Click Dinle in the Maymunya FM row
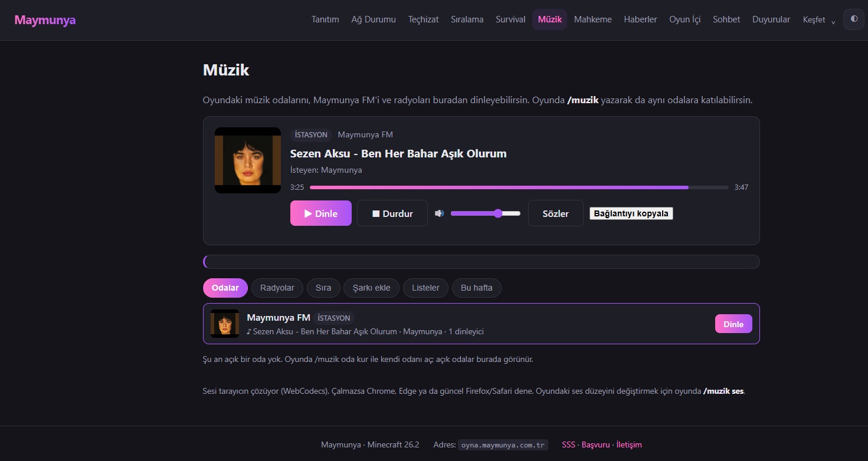Screen dimensions: 868x461 tap(733, 324)
